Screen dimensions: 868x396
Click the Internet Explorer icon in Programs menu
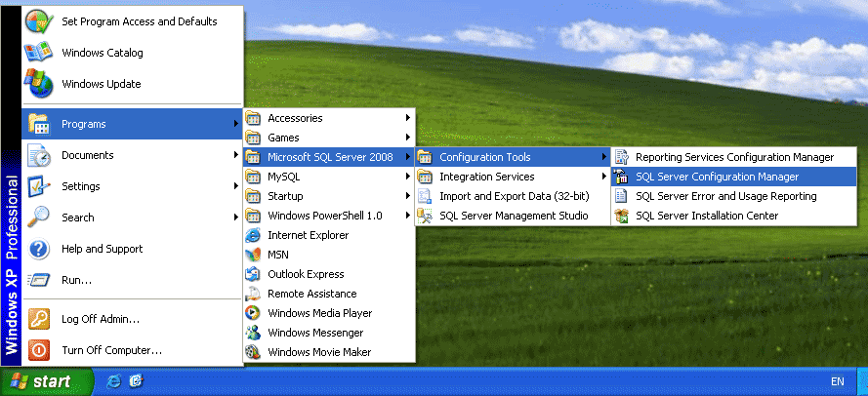(253, 235)
